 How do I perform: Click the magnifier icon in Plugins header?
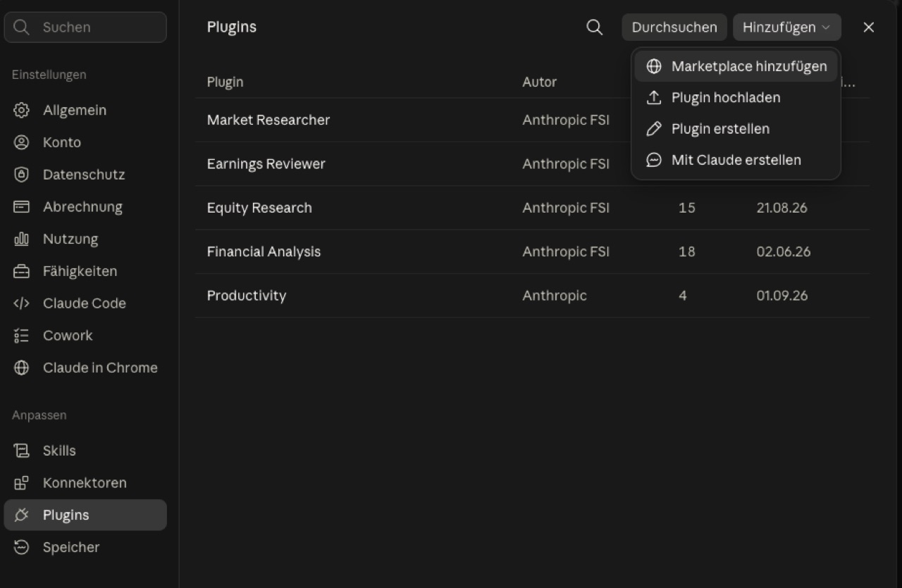pos(595,27)
